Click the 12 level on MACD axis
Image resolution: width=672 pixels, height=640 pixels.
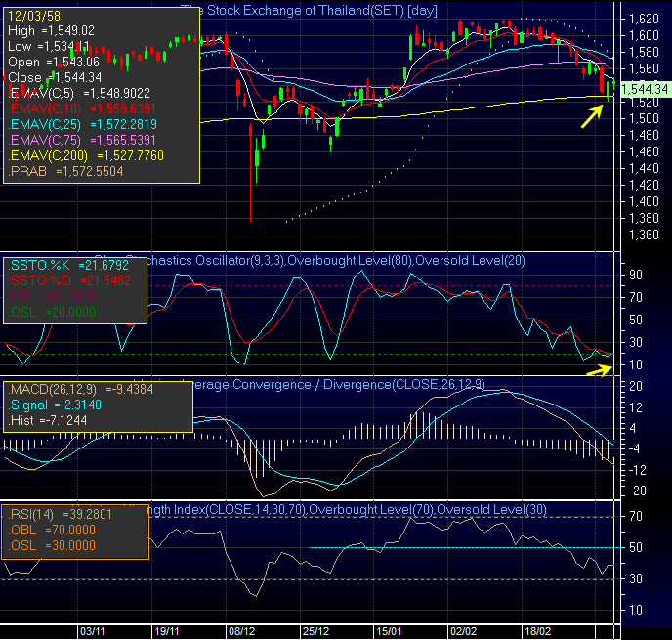[636, 407]
